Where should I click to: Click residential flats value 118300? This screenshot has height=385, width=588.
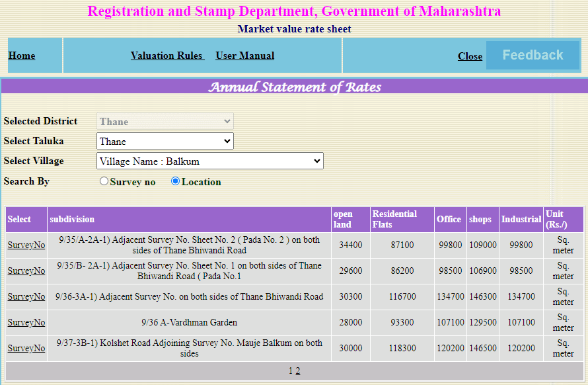(402, 348)
